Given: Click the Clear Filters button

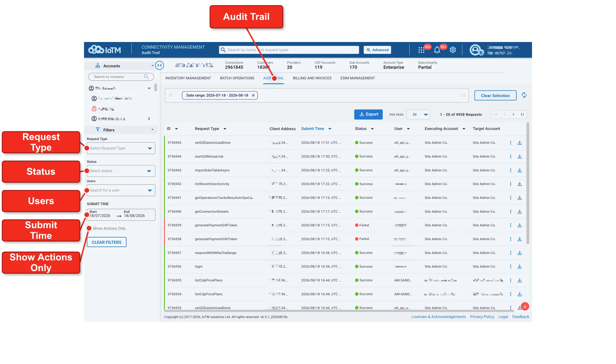Looking at the screenshot, I should pyautogui.click(x=107, y=242).
